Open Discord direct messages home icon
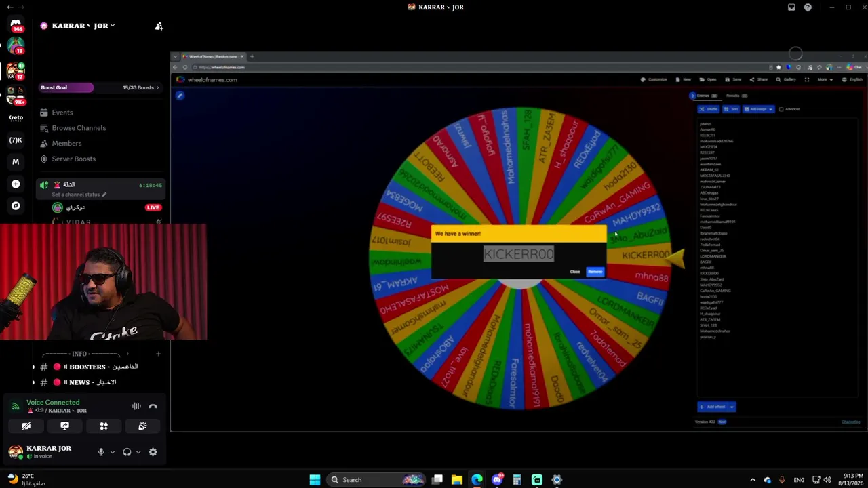 click(16, 25)
